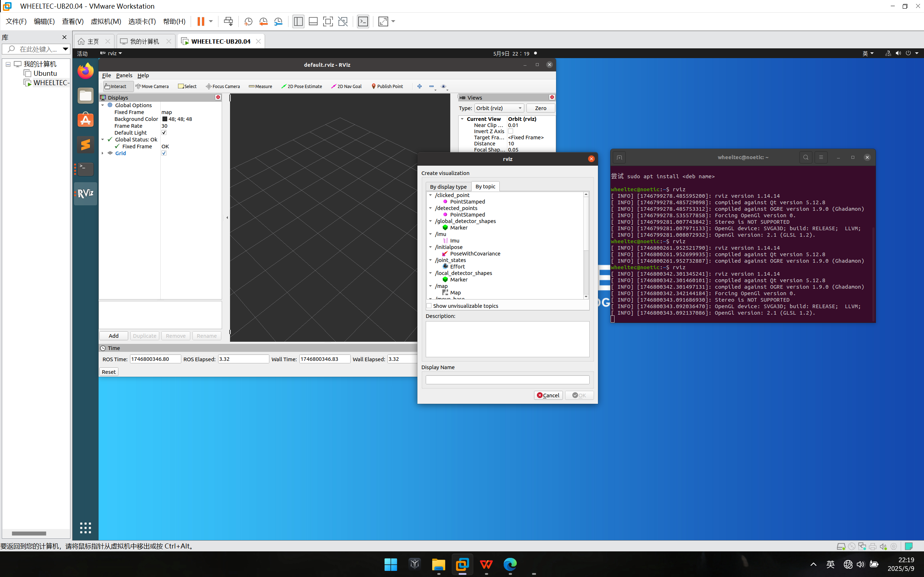
Task: Open the Panels menu
Action: pyautogui.click(x=124, y=75)
